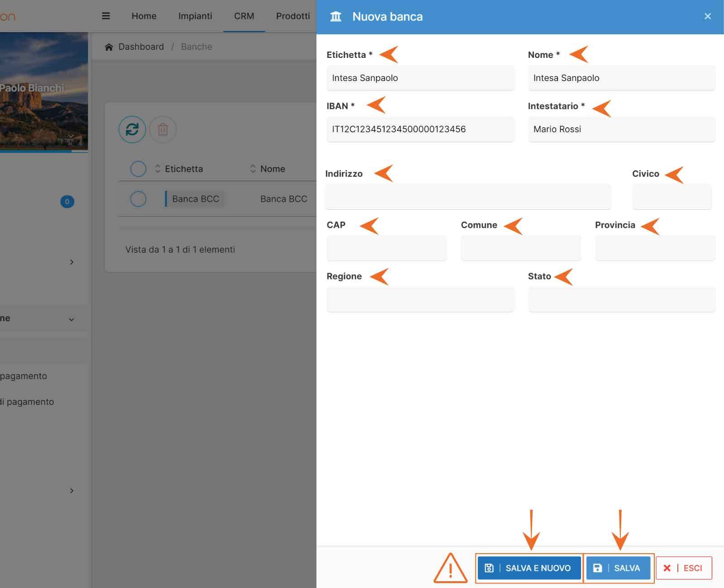
Task: Open the CRM menu tab
Action: click(244, 16)
